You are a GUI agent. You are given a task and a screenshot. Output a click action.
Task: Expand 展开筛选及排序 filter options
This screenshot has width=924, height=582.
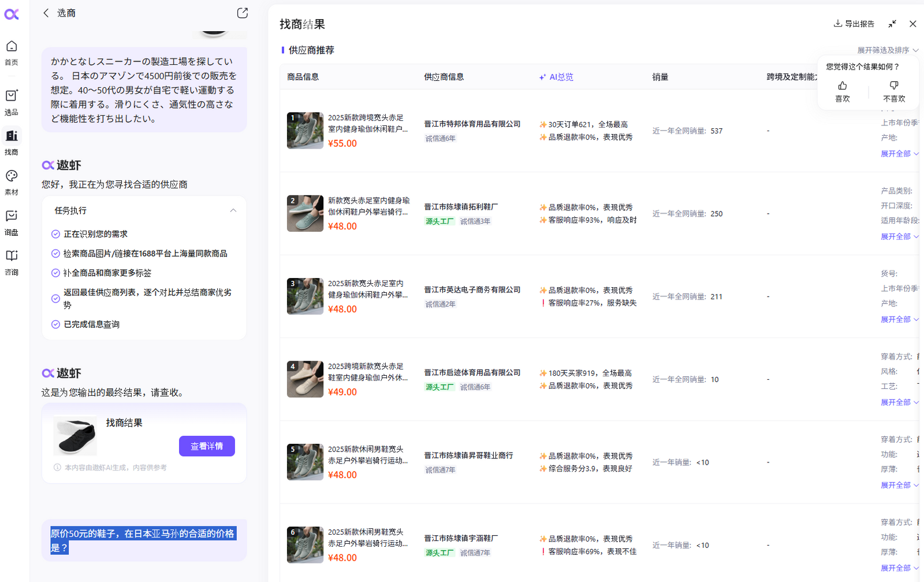coord(887,50)
